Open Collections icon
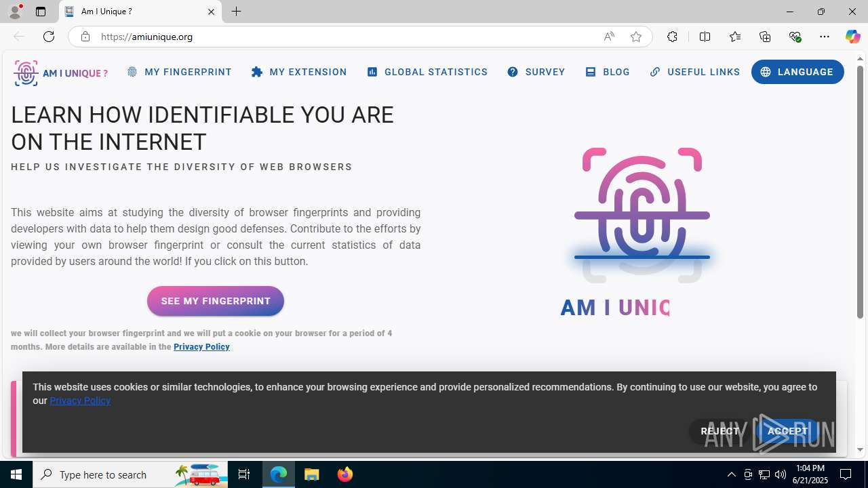This screenshot has height=488, width=868. coord(765,37)
